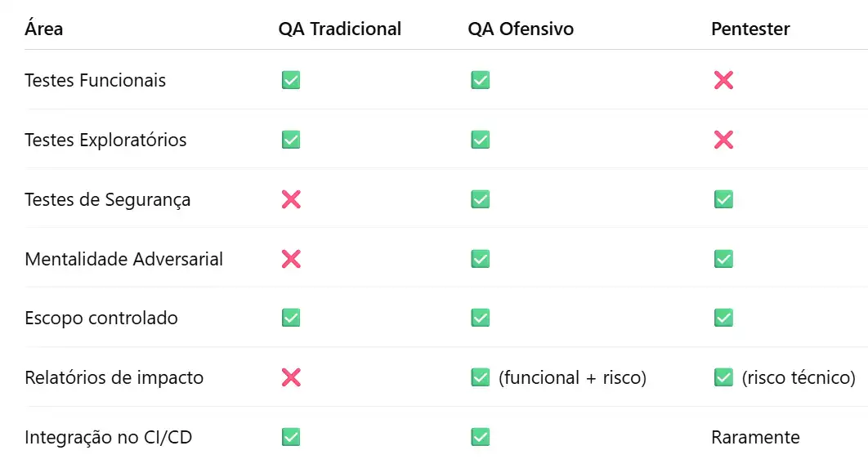
Task: Select the "QA Ofensivo" column header
Action: pyautogui.click(x=521, y=29)
